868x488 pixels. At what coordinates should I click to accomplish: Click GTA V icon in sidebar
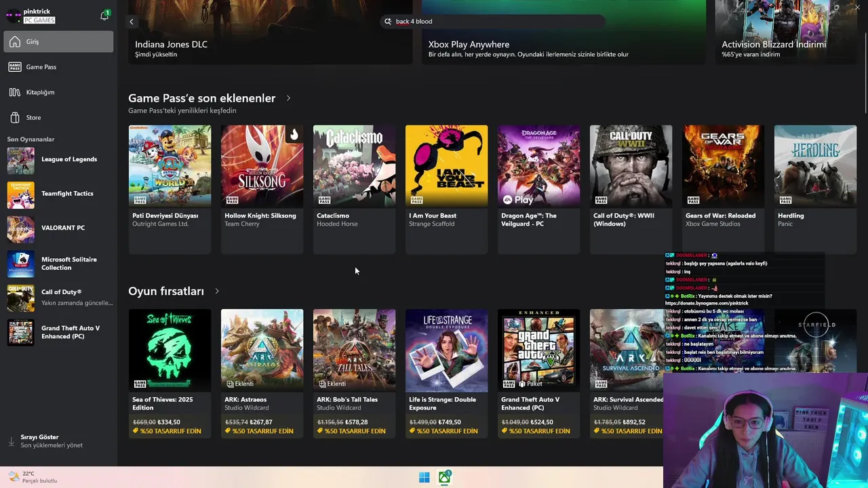click(x=20, y=332)
